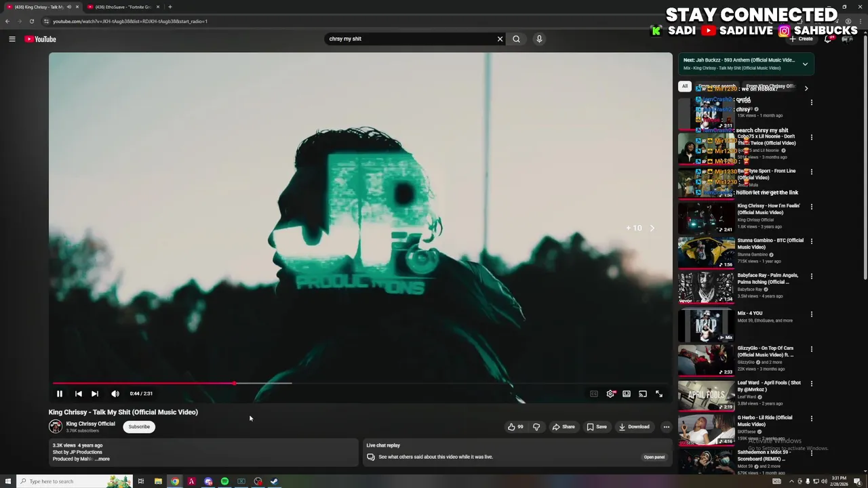Image resolution: width=868 pixels, height=488 pixels.
Task: Start voice search with microphone
Action: point(539,39)
